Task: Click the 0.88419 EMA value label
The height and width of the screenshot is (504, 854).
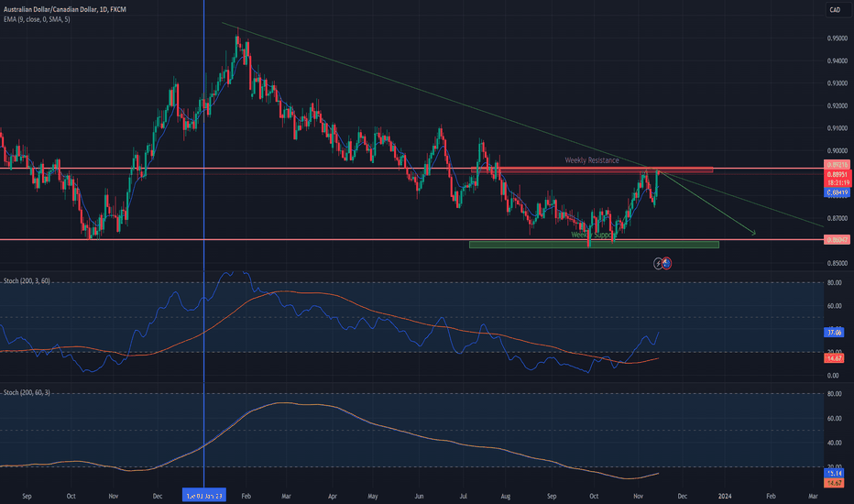Action: (x=838, y=192)
